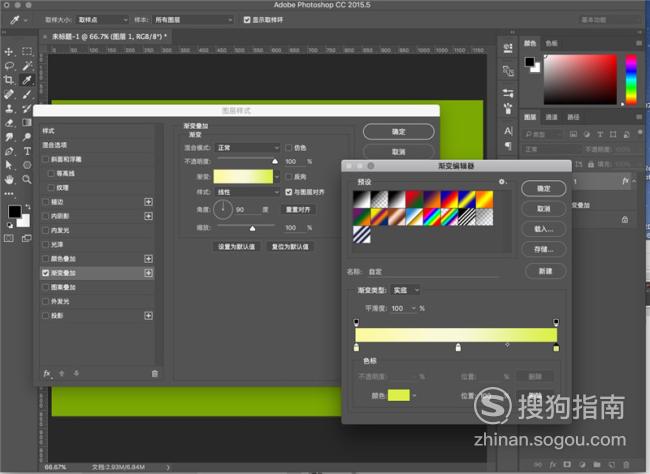Click 新建 in the Gradient Editor
Screen dimensions: 650x474
[x=545, y=271]
